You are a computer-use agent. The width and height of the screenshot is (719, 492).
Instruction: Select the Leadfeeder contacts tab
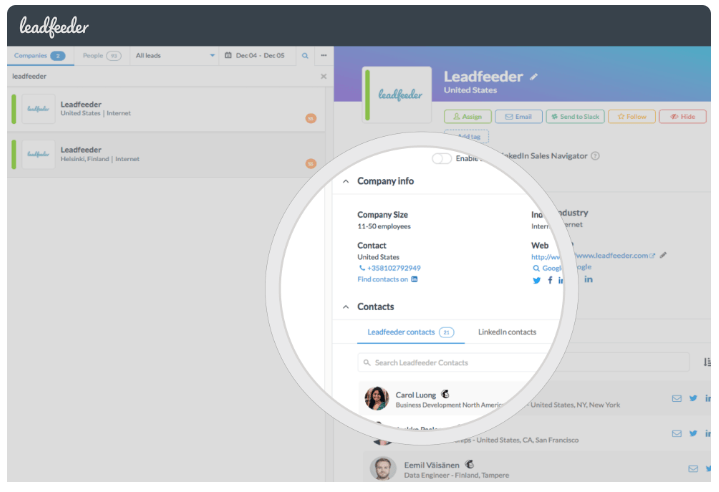410,332
